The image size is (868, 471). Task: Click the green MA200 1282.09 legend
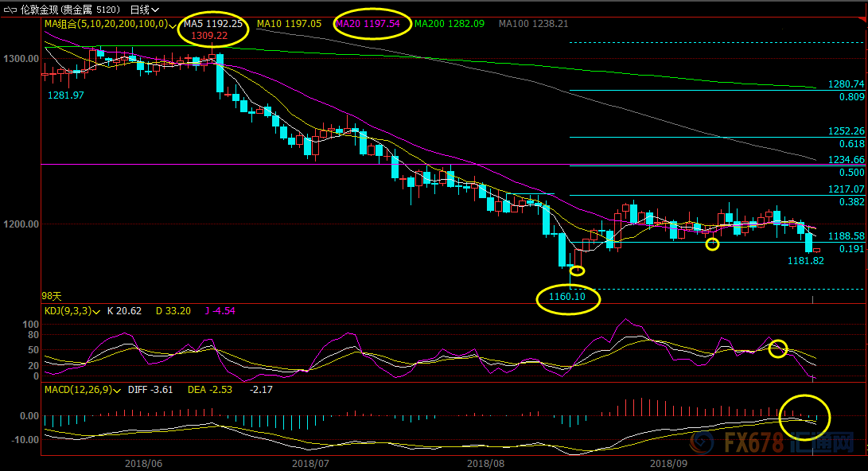(449, 24)
